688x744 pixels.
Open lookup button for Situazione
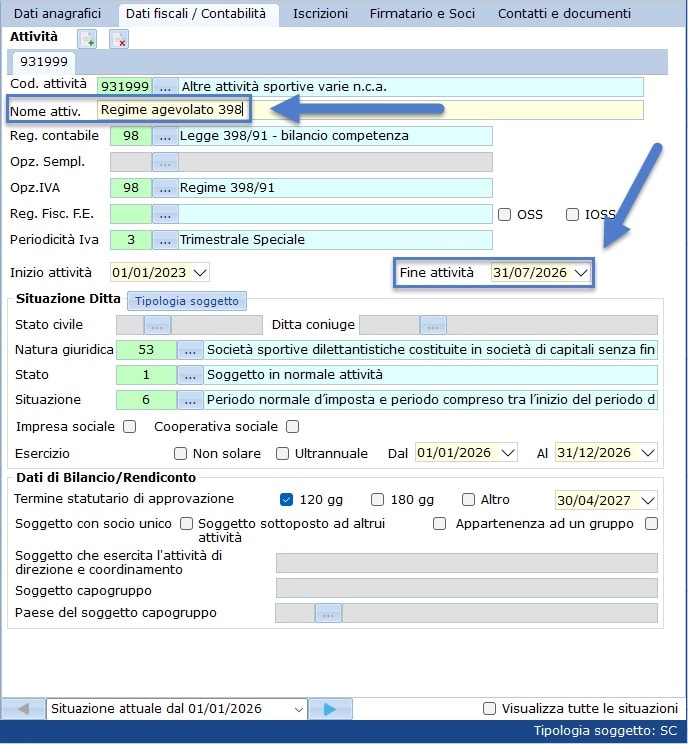pyautogui.click(x=190, y=400)
